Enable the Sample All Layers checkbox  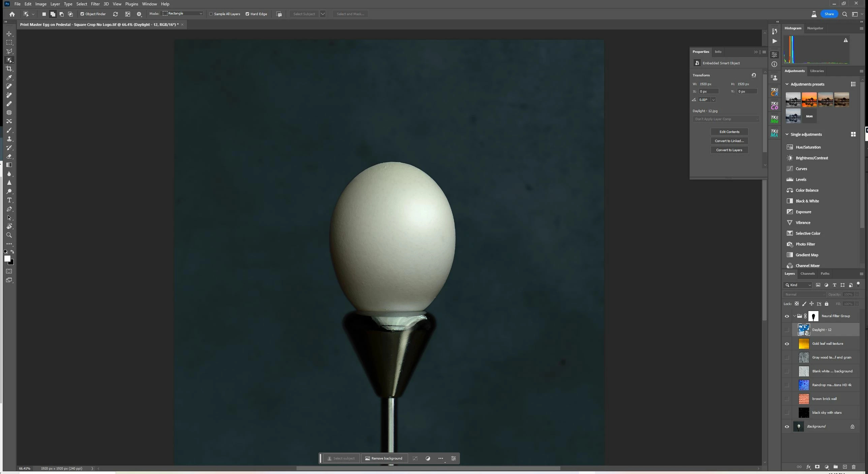point(211,14)
